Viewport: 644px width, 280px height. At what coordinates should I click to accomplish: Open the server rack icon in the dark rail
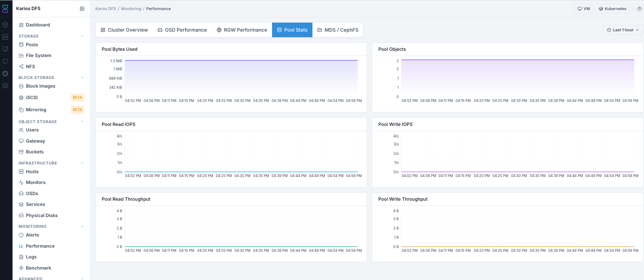tap(5, 37)
